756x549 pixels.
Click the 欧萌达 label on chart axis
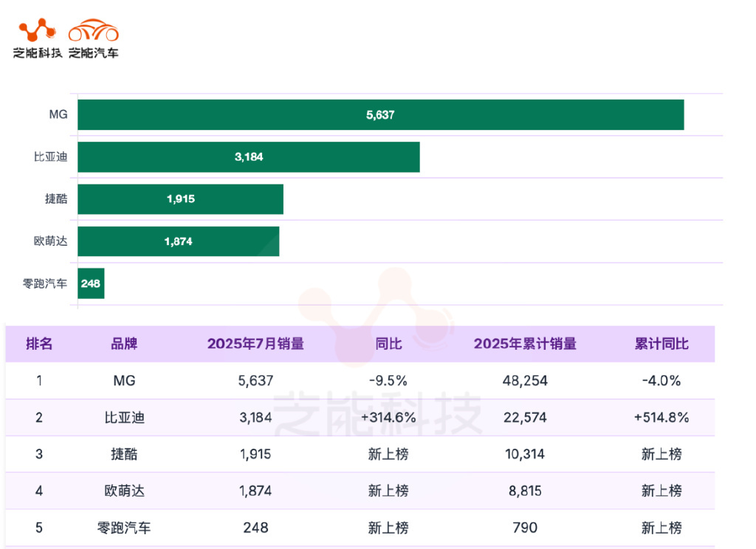50,241
